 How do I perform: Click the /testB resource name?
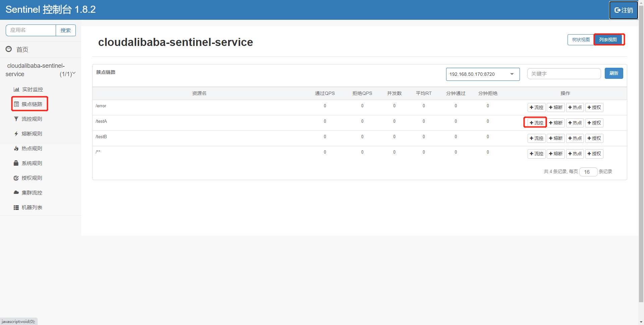tap(101, 137)
